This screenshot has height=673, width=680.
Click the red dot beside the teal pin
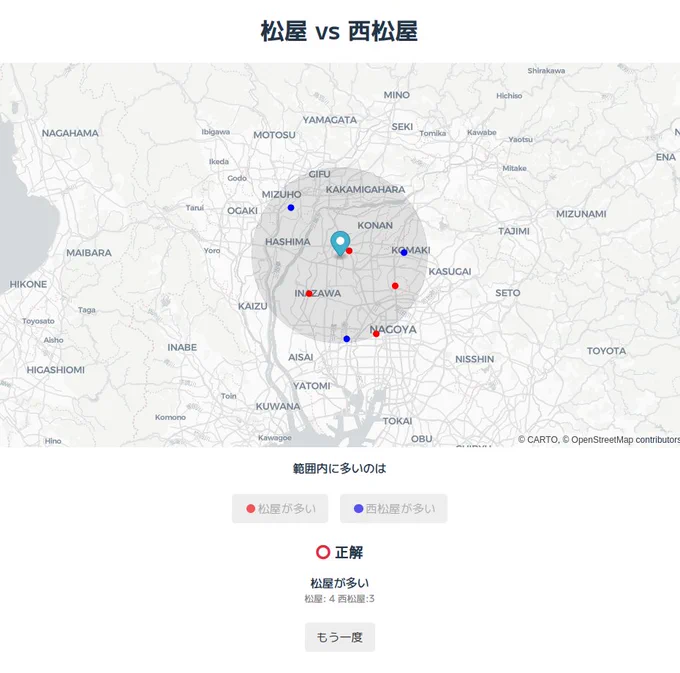(349, 251)
